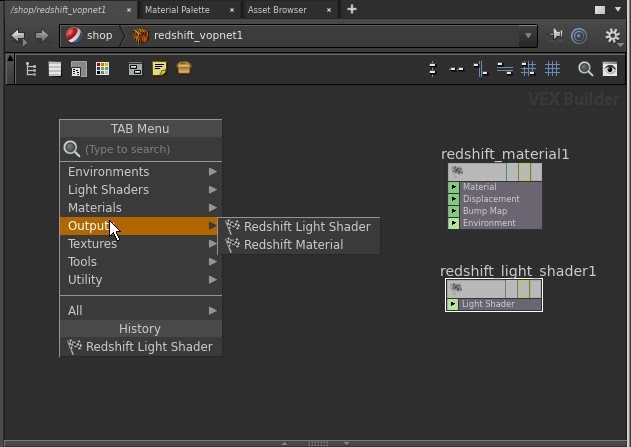Screen dimensions: 631x447
Task: Select the highlighted Output menu entry
Action: (140, 226)
